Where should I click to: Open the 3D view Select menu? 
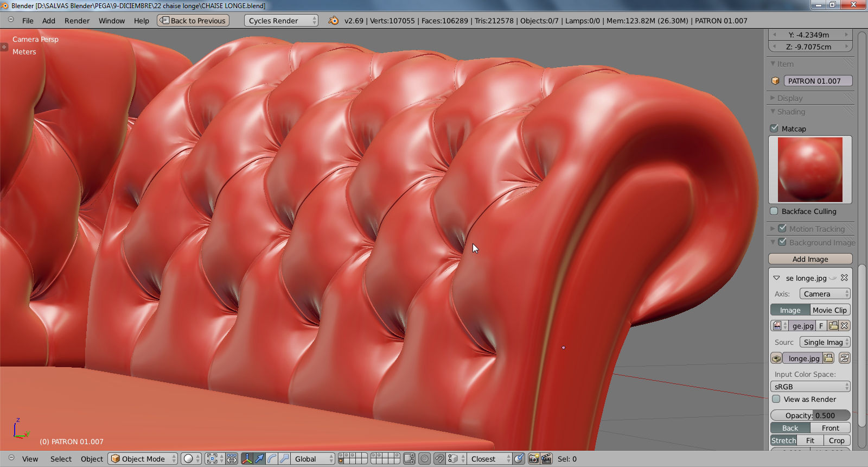click(x=61, y=459)
